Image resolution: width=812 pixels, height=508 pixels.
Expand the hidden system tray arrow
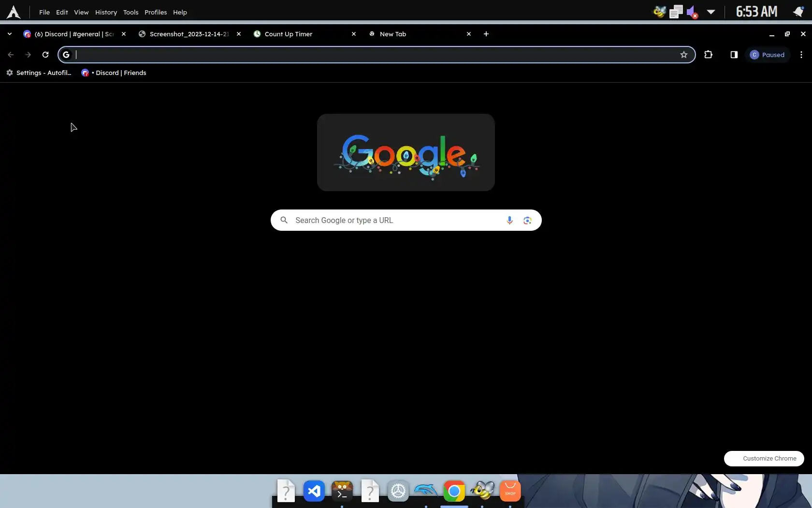click(x=711, y=12)
